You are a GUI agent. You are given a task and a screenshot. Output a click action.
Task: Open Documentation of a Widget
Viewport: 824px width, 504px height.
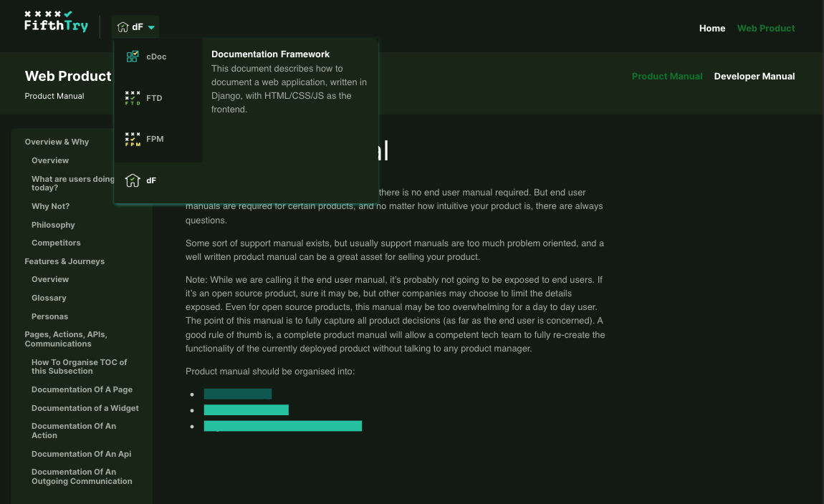point(85,408)
